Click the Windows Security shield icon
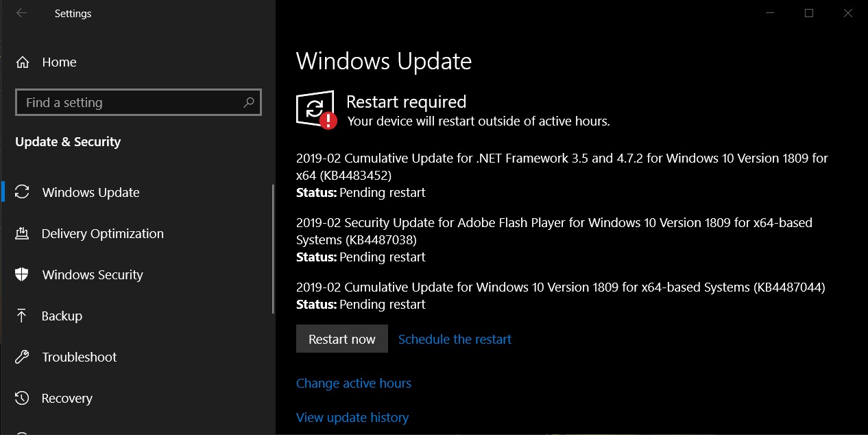This screenshot has width=868, height=435. click(x=22, y=274)
